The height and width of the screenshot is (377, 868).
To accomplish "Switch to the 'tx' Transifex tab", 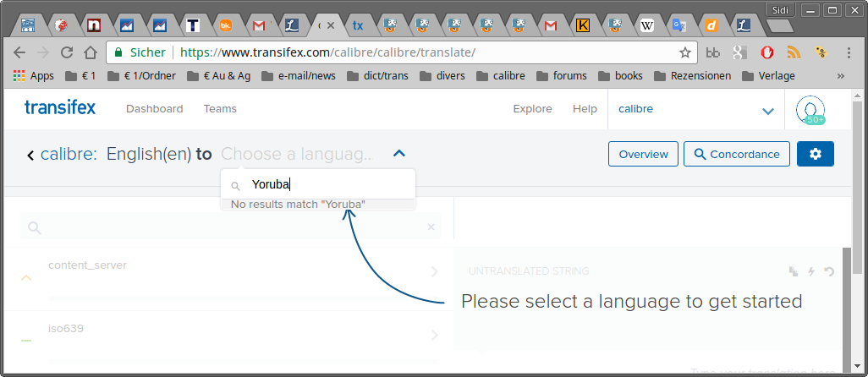I will click(x=358, y=25).
